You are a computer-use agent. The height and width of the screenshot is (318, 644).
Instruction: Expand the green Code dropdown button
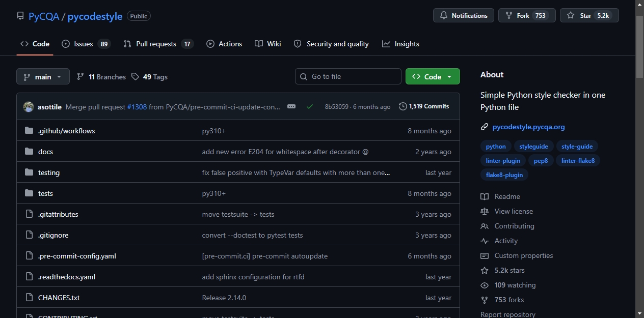433,76
